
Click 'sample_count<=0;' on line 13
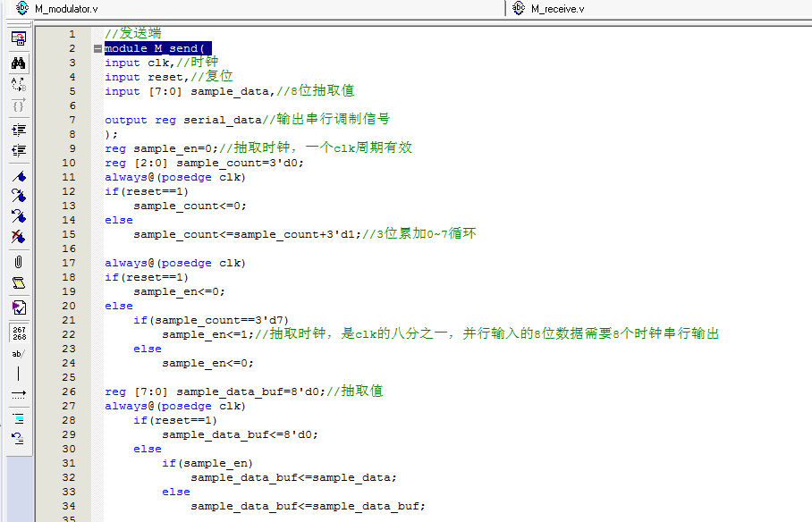[190, 206]
